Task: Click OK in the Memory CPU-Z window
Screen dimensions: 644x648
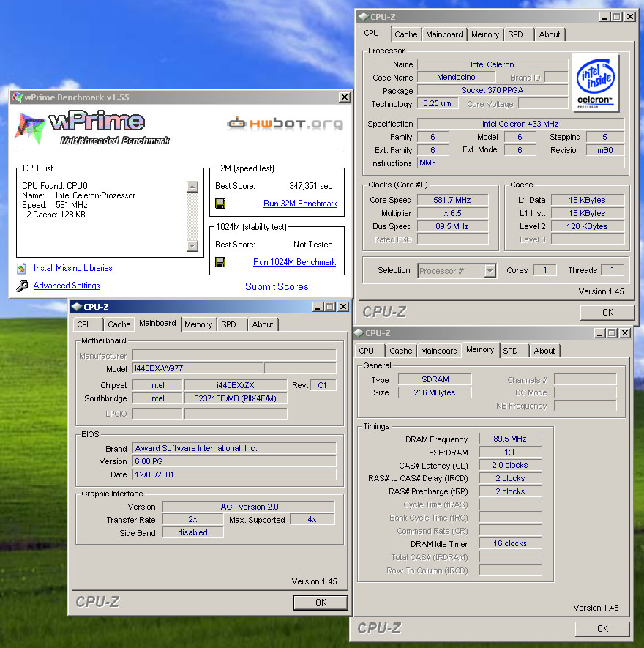Action: click(x=602, y=628)
